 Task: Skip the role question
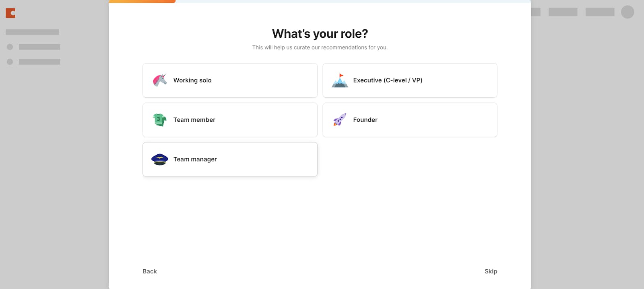click(x=491, y=271)
